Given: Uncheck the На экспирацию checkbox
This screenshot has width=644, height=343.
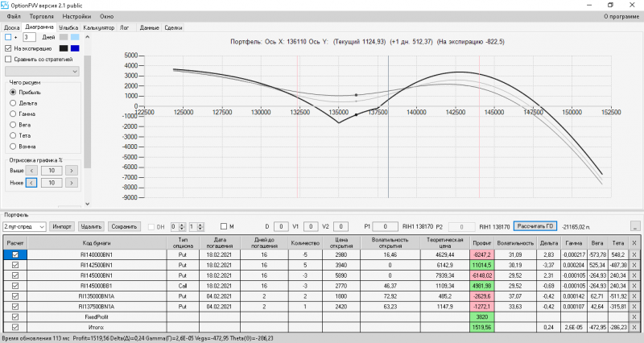Looking at the screenshot, I should pos(8,48).
